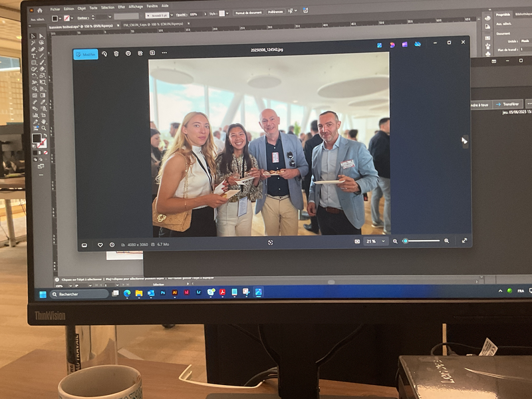
Task: Select Illustrator's Type tool
Action: (33, 56)
